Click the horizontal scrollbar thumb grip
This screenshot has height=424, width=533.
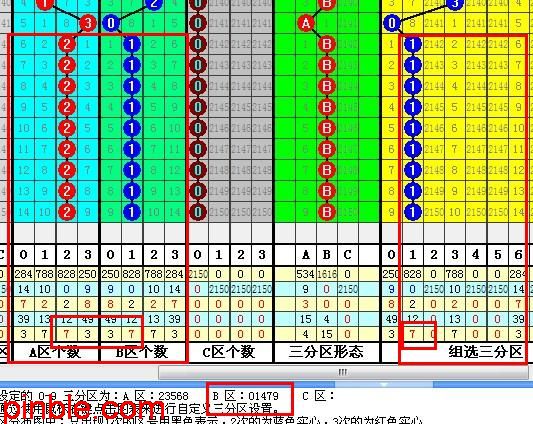[x=343, y=372]
